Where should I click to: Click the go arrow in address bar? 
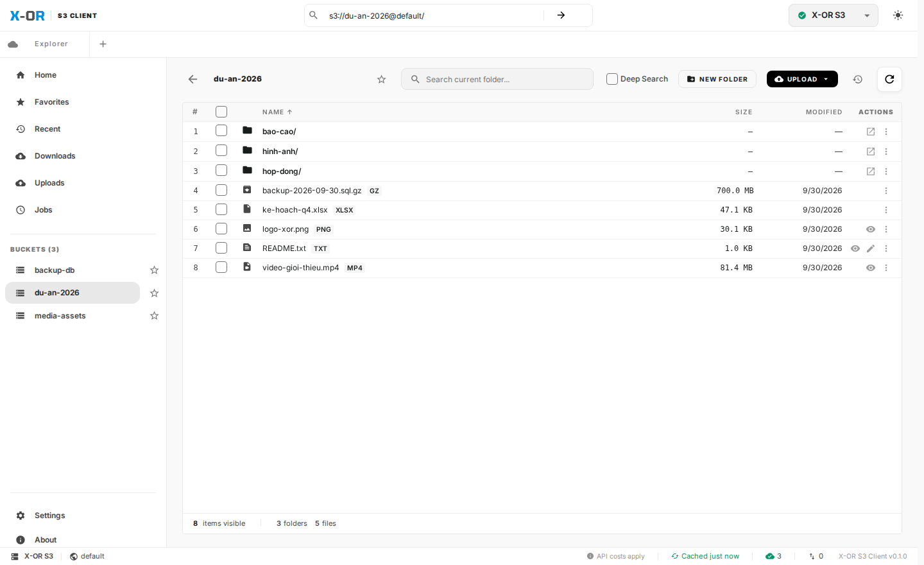tap(561, 15)
